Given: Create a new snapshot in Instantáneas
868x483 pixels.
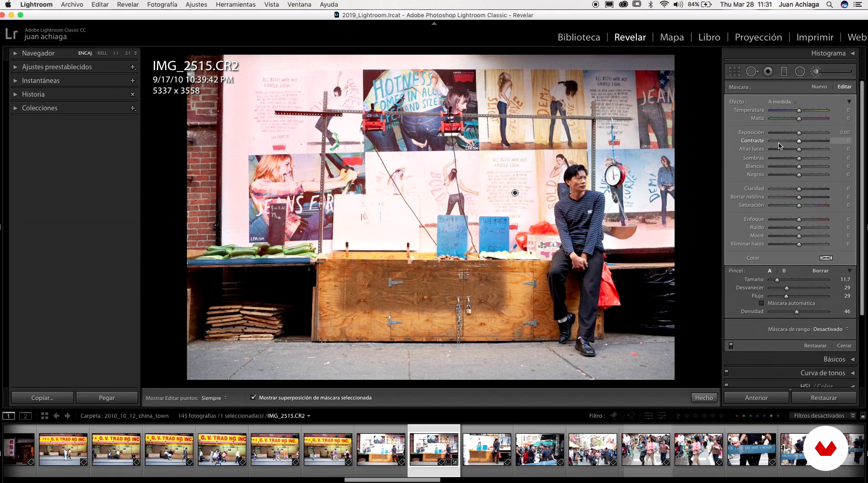Looking at the screenshot, I should [x=132, y=80].
